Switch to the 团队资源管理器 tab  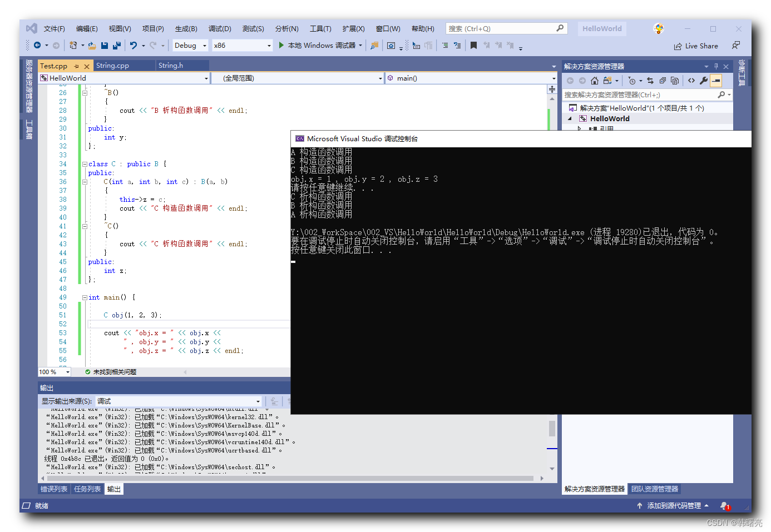655,489
